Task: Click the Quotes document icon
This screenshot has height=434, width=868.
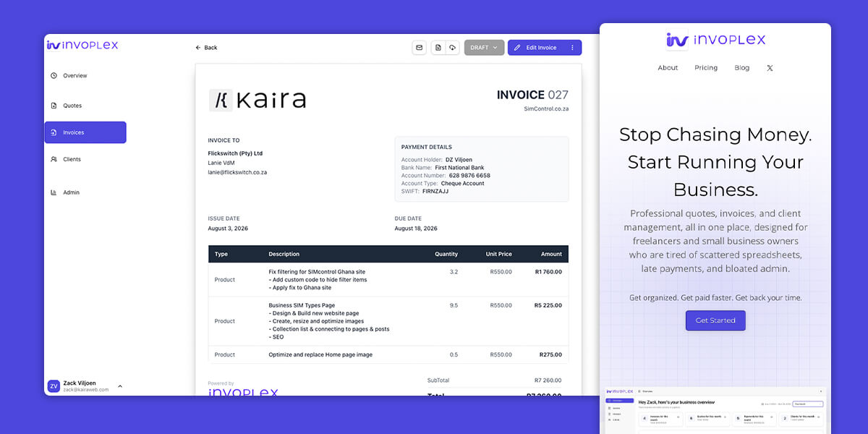Action: pyautogui.click(x=54, y=106)
